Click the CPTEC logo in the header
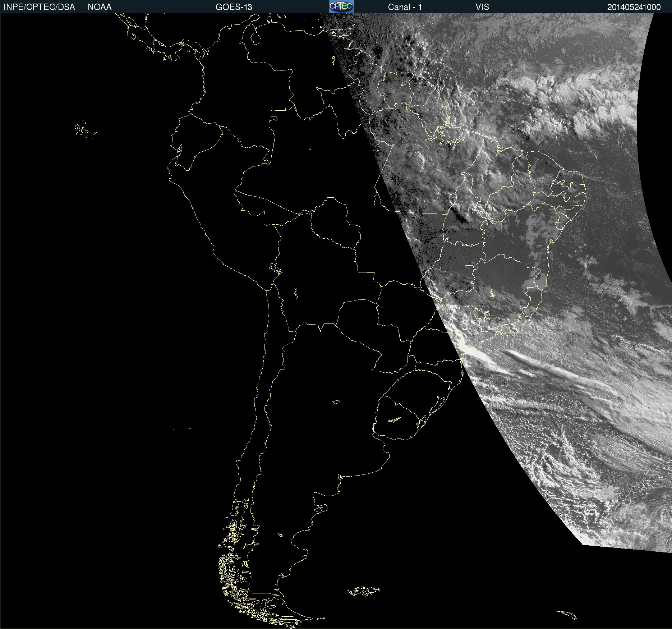 (x=341, y=6)
